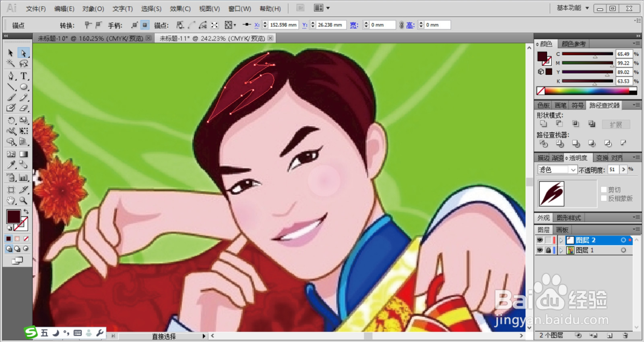Select the Ellipse shape tool
This screenshot has height=342, width=644.
click(24, 87)
